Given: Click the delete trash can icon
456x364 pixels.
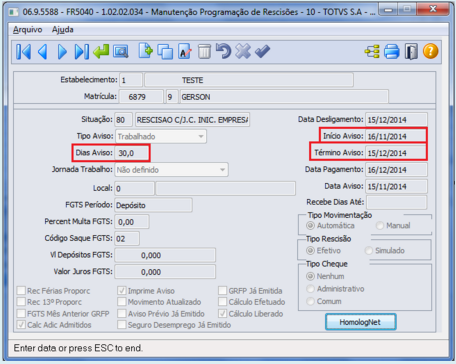Looking at the screenshot, I should (204, 52).
